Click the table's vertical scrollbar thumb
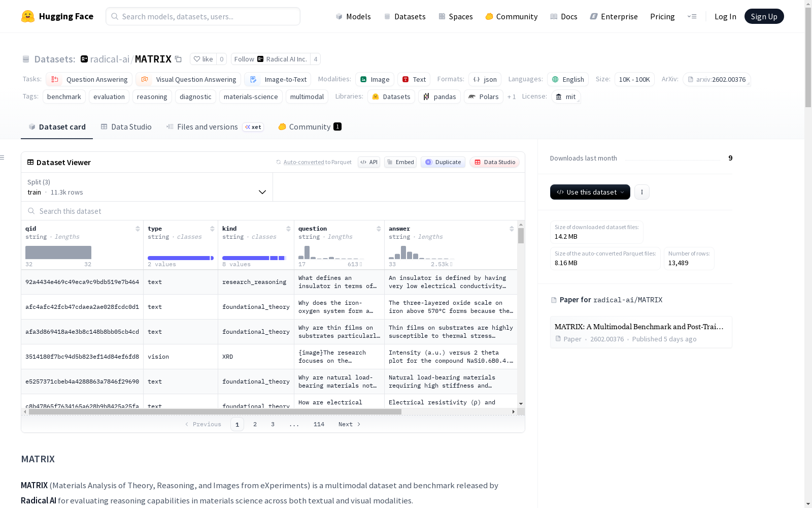Viewport: 812px width, 508px height. 521,236
